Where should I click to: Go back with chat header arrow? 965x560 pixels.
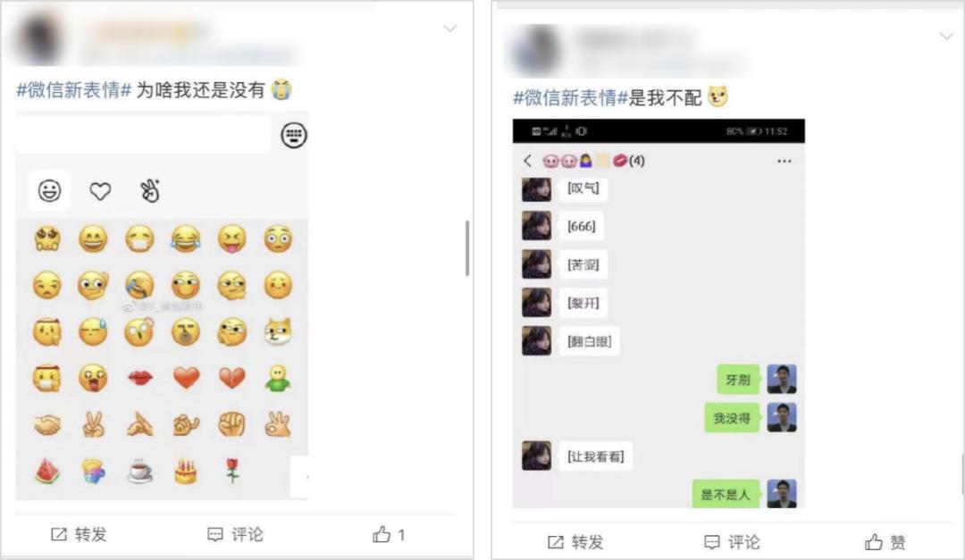[527, 161]
